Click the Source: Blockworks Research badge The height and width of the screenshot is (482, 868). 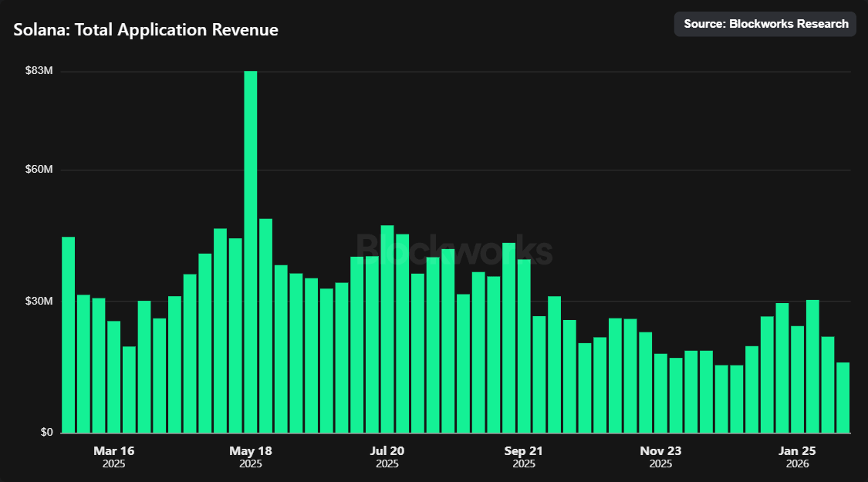(x=765, y=24)
